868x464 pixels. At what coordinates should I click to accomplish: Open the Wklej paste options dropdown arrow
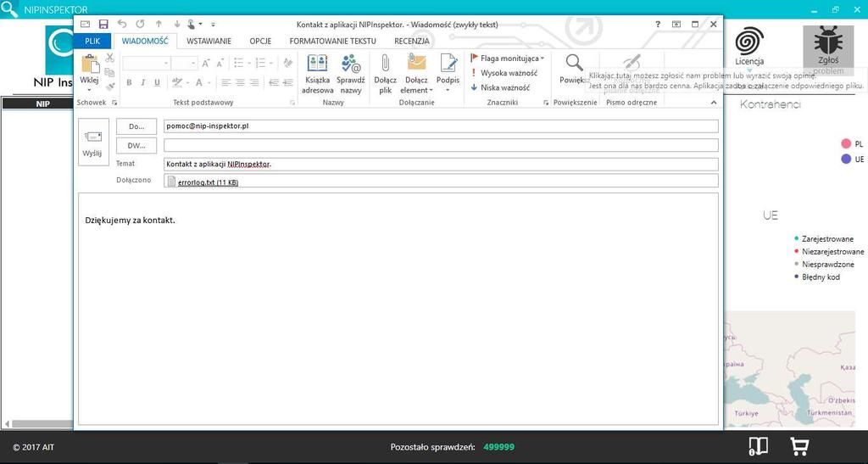[89, 90]
